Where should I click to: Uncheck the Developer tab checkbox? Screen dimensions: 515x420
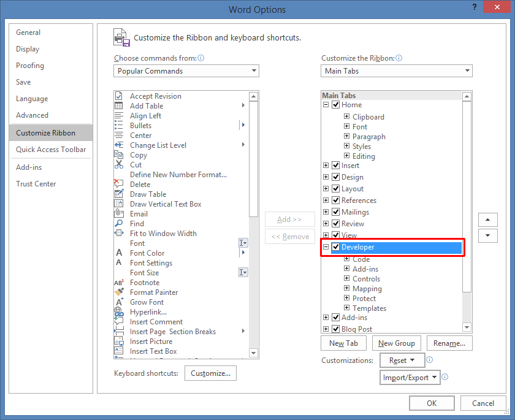point(336,247)
